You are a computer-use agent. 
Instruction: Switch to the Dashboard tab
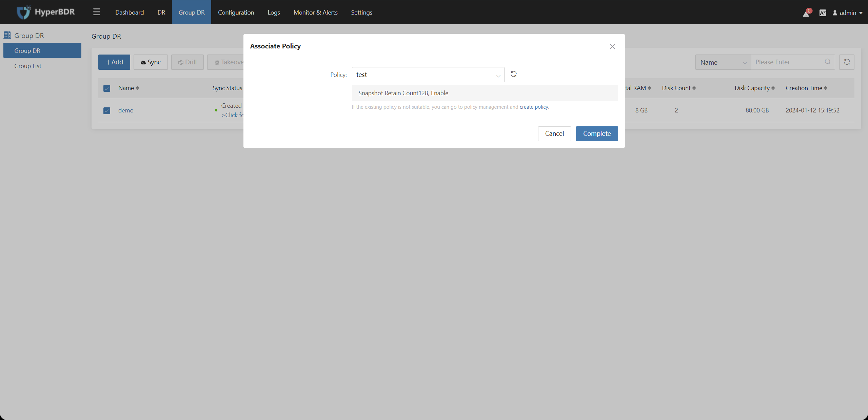(130, 12)
